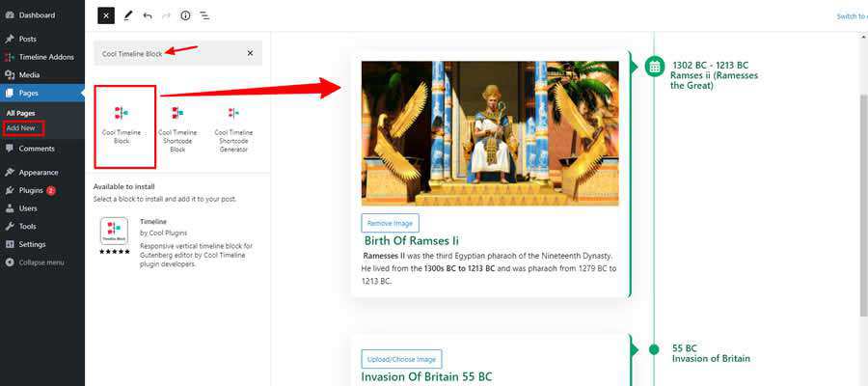Click the Redo arrow icon
The height and width of the screenshot is (386, 868).
[166, 15]
